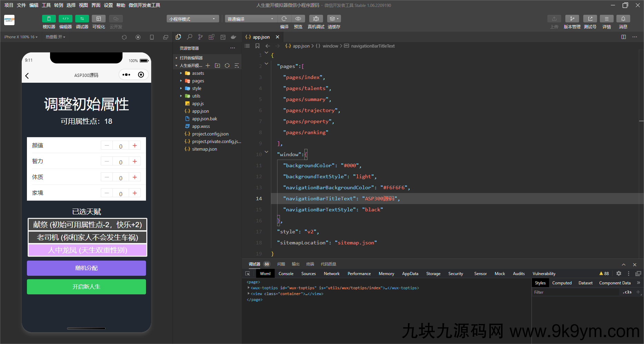The height and width of the screenshot is (344, 644).
Task: Switch to the Computed styles tab
Action: click(562, 283)
